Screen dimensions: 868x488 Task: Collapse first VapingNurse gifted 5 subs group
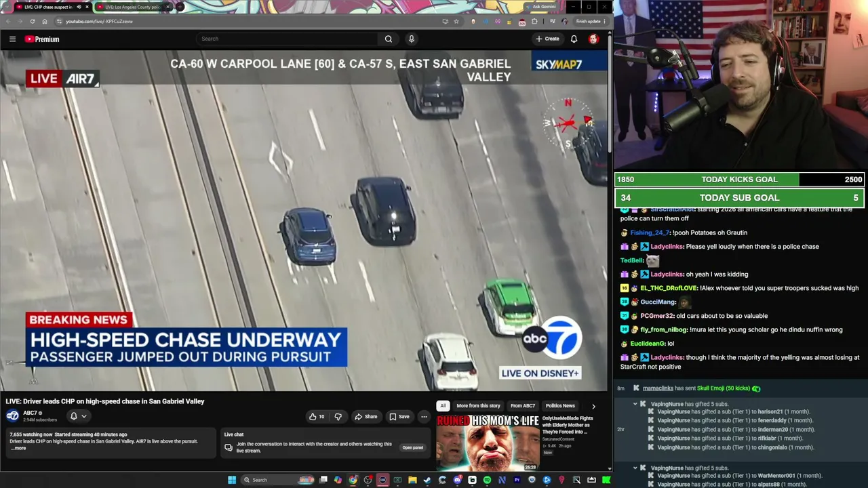(635, 405)
